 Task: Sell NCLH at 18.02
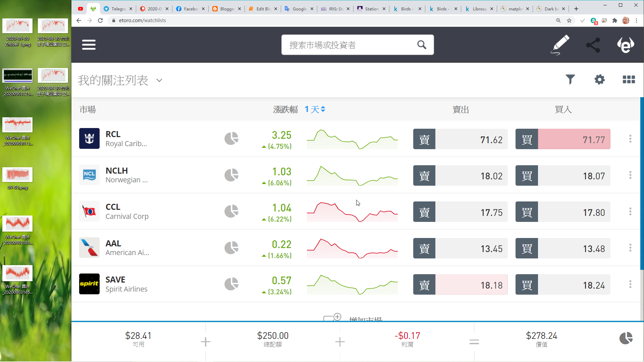[460, 175]
